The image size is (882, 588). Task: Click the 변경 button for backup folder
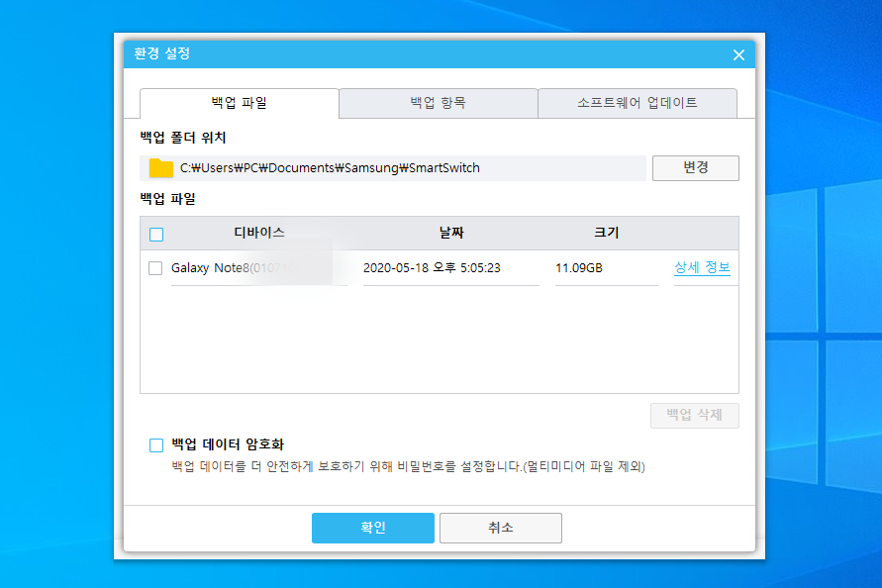tap(695, 167)
